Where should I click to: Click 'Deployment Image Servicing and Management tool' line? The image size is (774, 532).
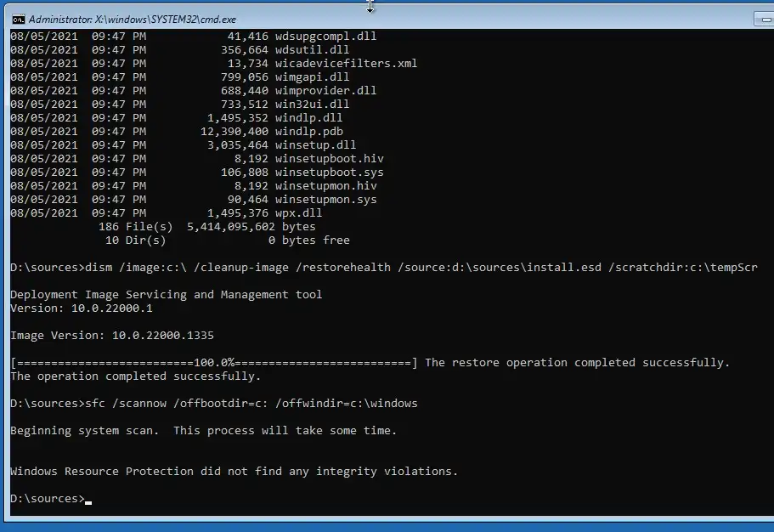coord(167,294)
